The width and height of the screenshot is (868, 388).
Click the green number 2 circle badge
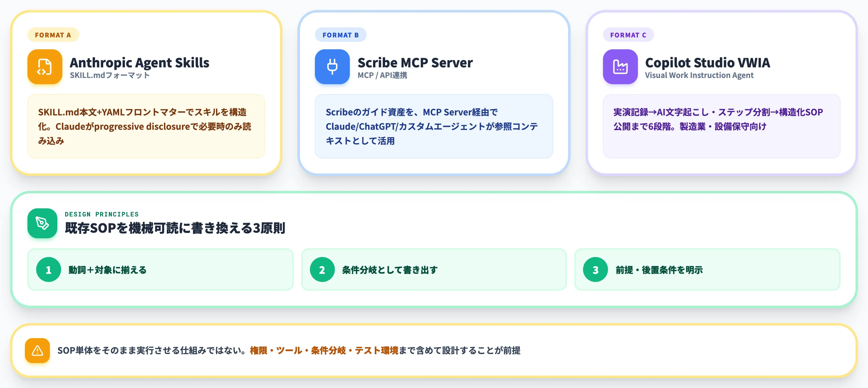tap(322, 270)
